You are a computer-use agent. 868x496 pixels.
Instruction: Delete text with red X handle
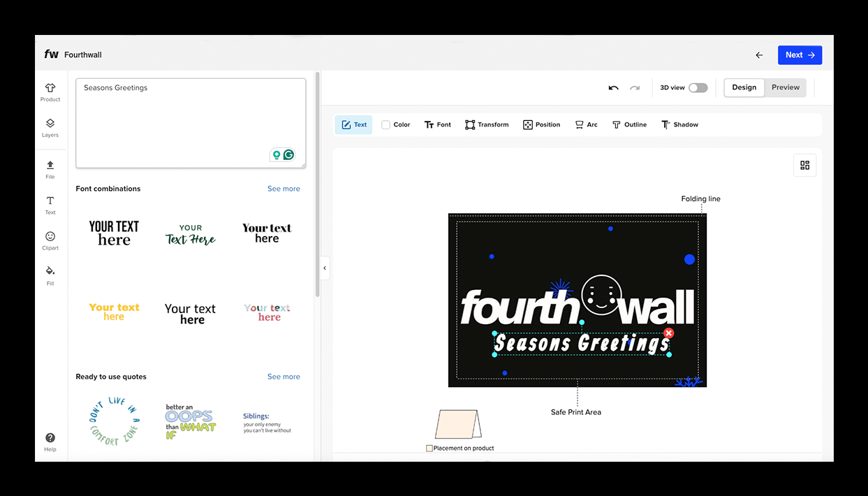[x=668, y=333]
